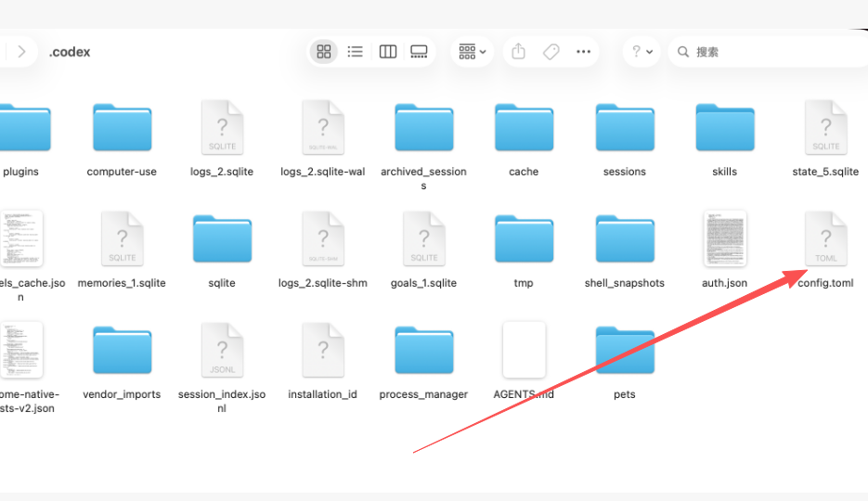The width and height of the screenshot is (868, 501).
Task: Click the 'goals_1.sqlite' file name
Action: pyautogui.click(x=423, y=283)
